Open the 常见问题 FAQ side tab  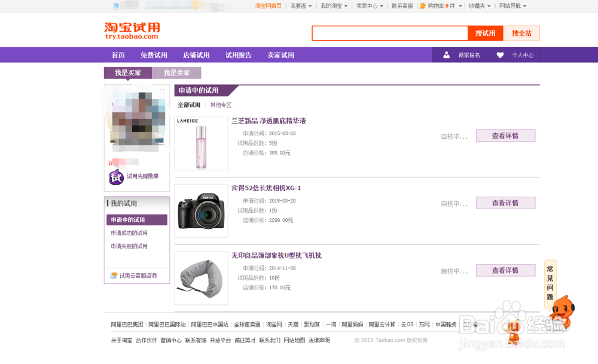tap(550, 283)
